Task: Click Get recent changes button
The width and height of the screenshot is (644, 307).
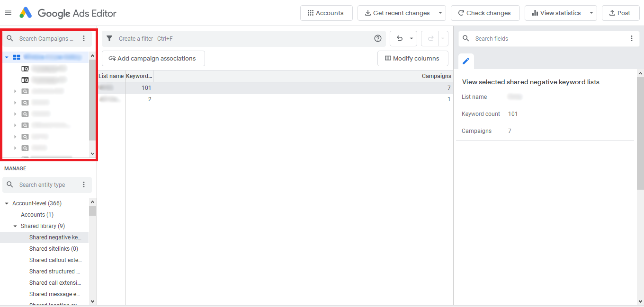Action: [x=397, y=13]
